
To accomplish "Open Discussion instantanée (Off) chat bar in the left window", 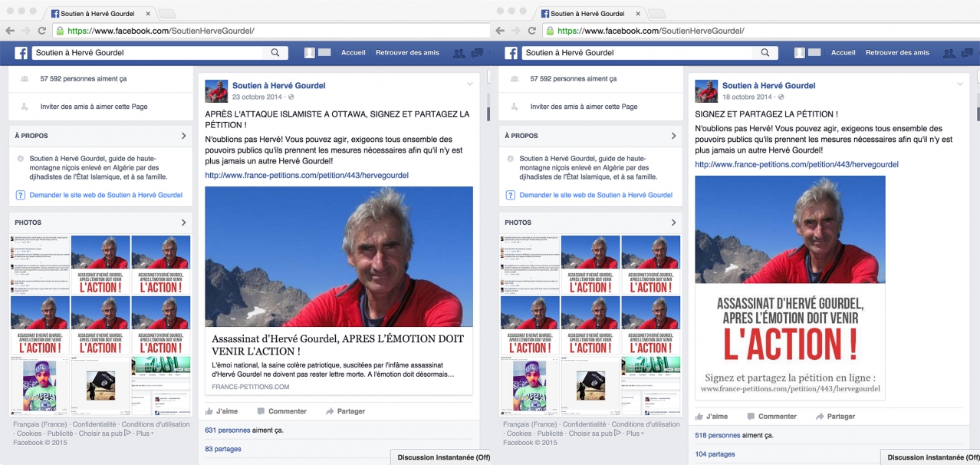I will (440, 457).
